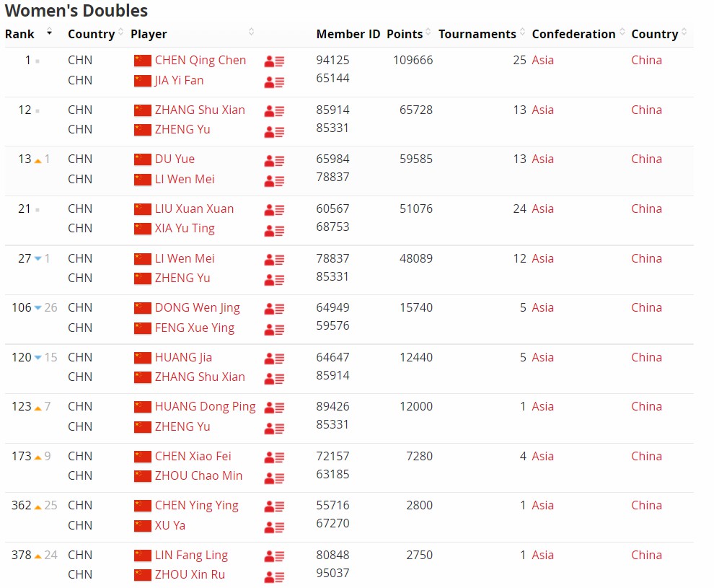
Task: Open Asia link in rank 1 row
Action: click(x=543, y=60)
